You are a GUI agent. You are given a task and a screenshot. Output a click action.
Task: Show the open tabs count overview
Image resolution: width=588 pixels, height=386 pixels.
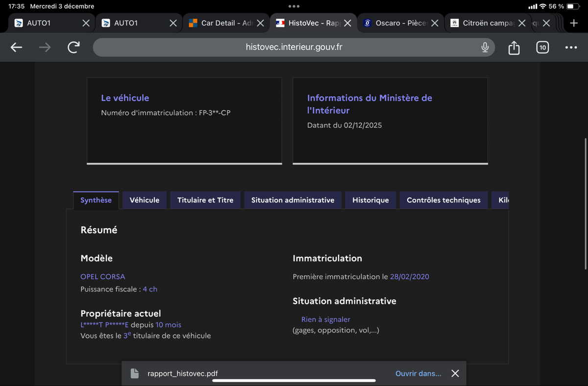[x=542, y=48]
